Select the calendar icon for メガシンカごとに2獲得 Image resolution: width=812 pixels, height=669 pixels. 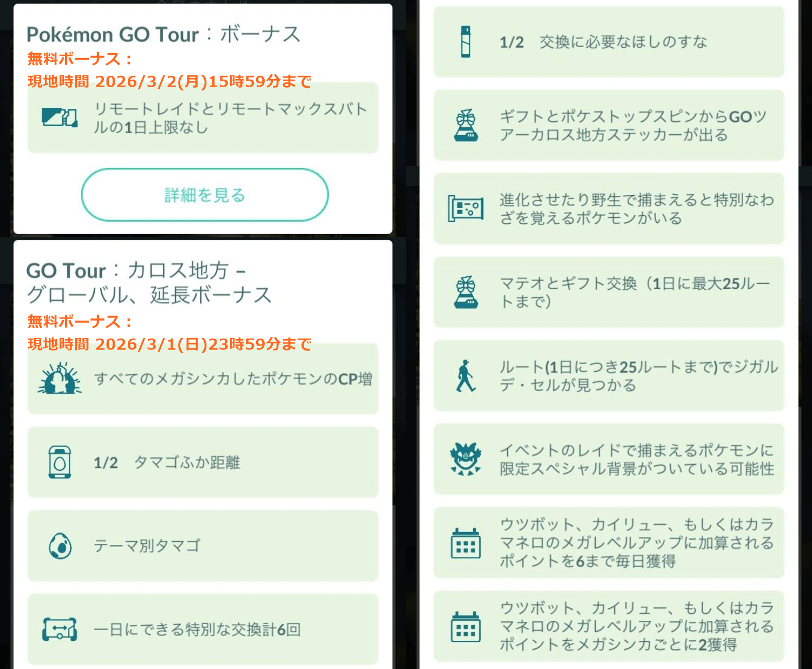click(x=466, y=626)
